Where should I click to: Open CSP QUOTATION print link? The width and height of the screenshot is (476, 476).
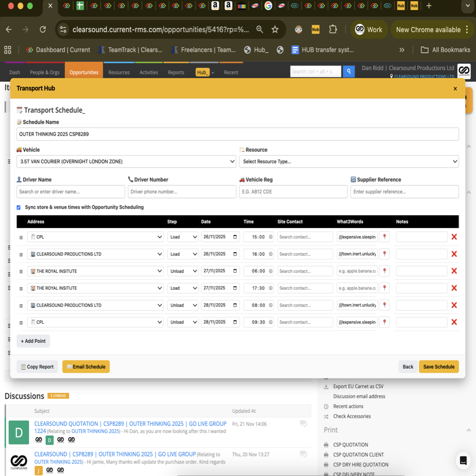(x=350, y=445)
